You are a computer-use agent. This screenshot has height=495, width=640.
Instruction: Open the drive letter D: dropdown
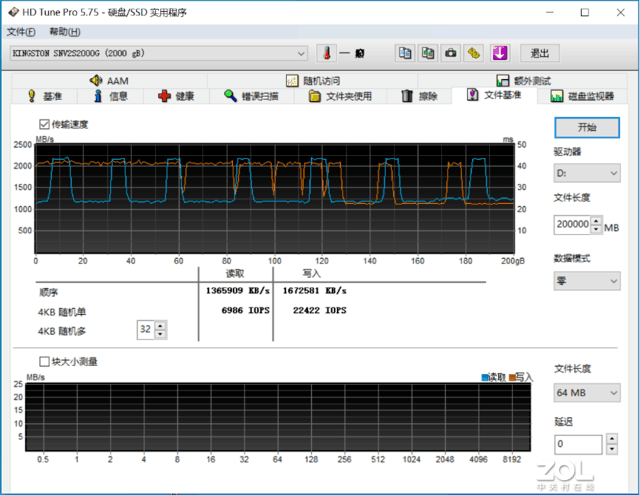(589, 173)
